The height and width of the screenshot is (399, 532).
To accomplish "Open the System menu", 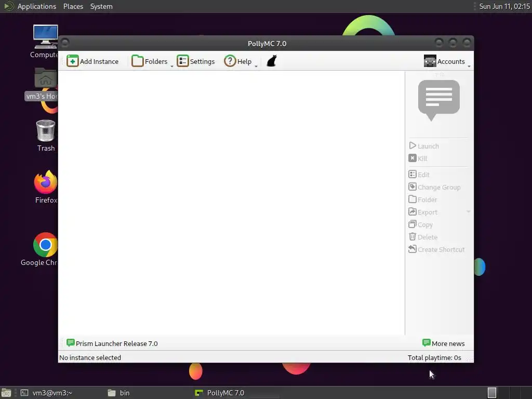I will (101, 6).
